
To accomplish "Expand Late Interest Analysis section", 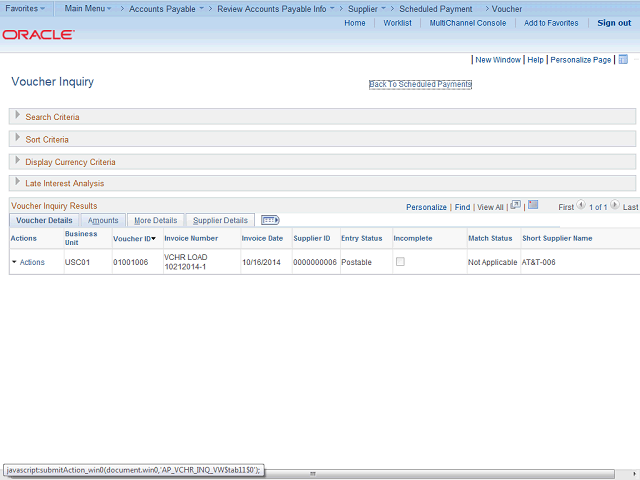I will [x=18, y=182].
